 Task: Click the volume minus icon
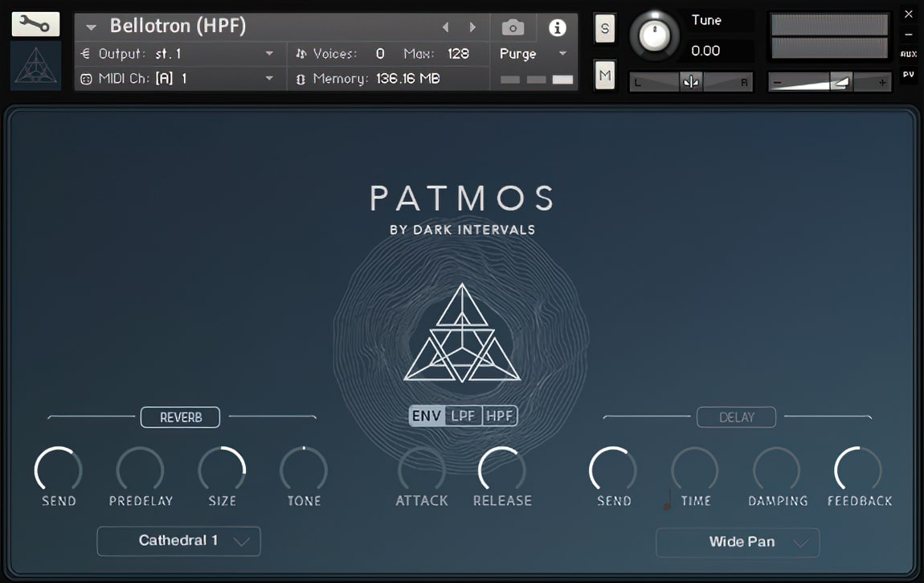click(777, 83)
